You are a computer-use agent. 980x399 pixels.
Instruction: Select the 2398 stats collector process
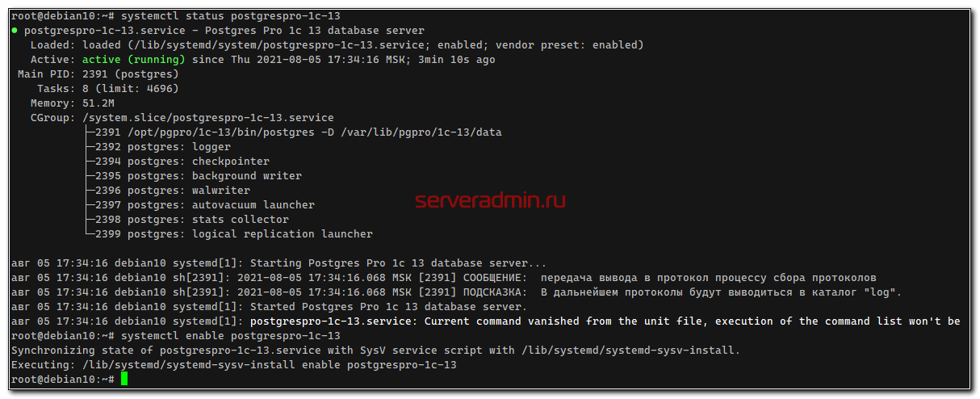pyautogui.click(x=192, y=220)
